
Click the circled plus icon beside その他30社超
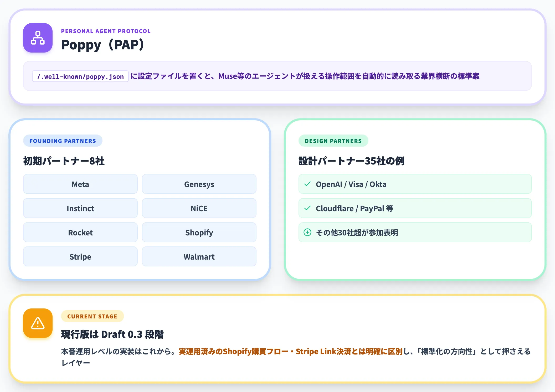307,232
